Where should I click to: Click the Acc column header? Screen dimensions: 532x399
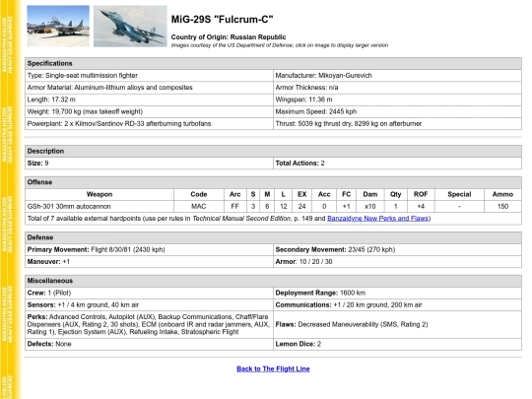click(x=324, y=194)
